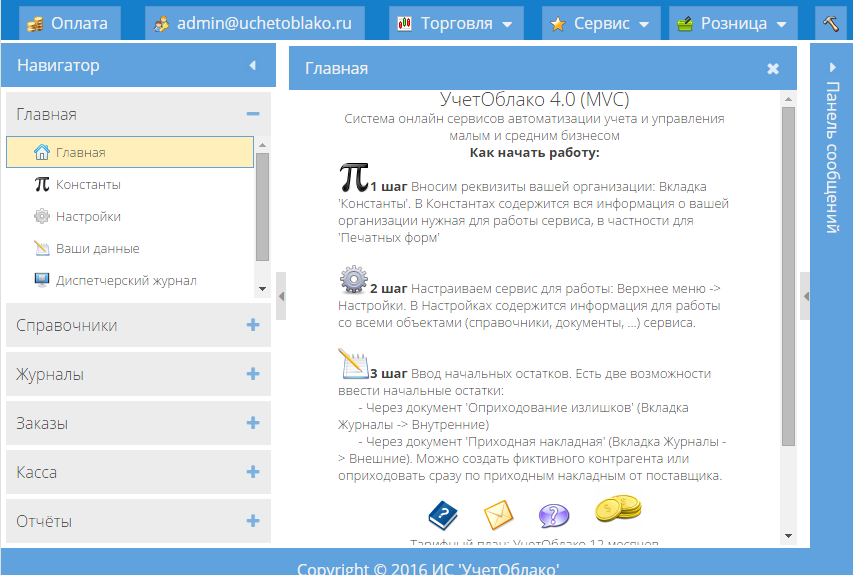
Task: Click the navigator tree scroll-up arrow
Action: click(x=262, y=145)
